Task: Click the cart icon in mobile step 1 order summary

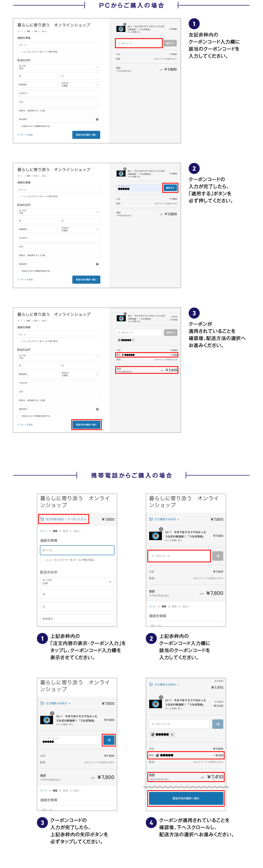Action: point(42,519)
